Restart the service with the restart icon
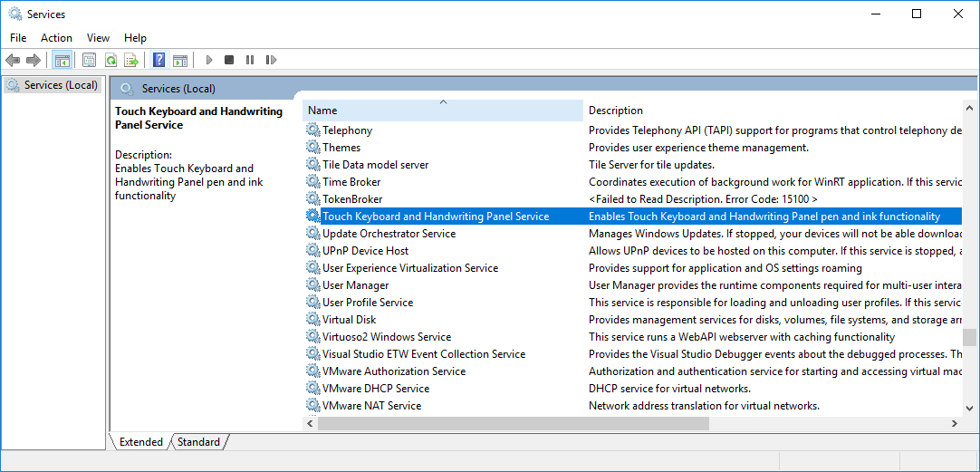The image size is (980, 472). pyautogui.click(x=271, y=60)
